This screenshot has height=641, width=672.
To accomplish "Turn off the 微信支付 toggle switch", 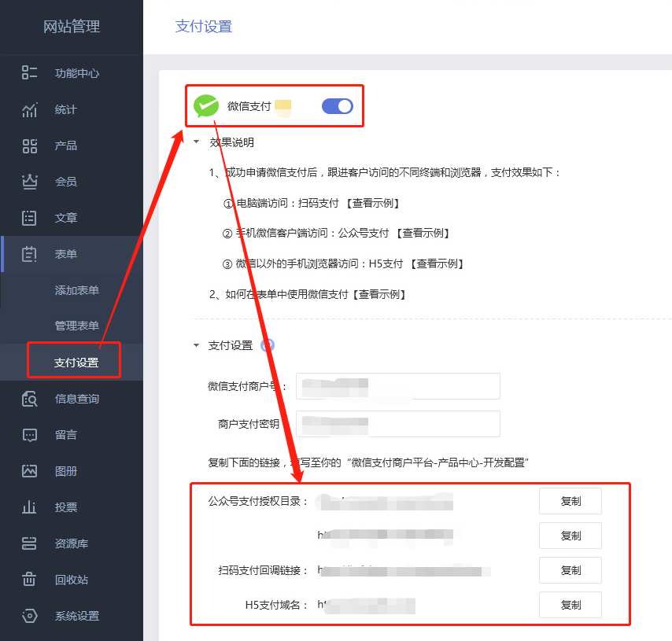I will click(338, 106).
